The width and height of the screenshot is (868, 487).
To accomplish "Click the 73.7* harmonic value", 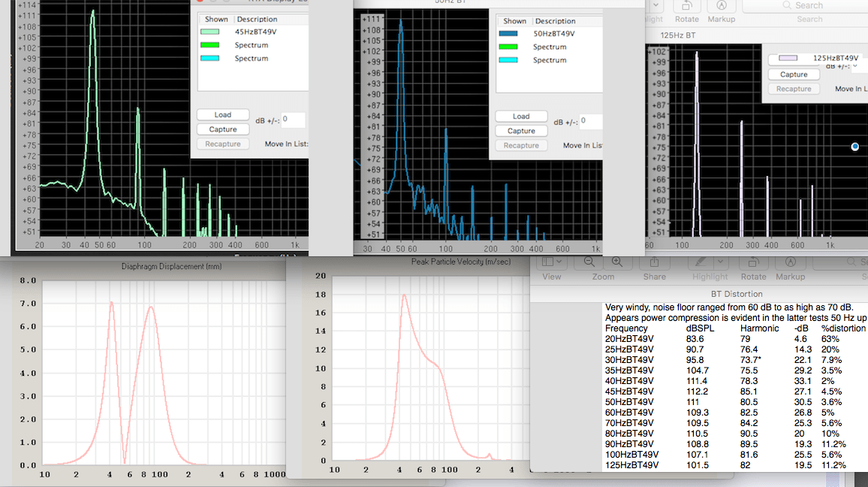I will [x=751, y=360].
